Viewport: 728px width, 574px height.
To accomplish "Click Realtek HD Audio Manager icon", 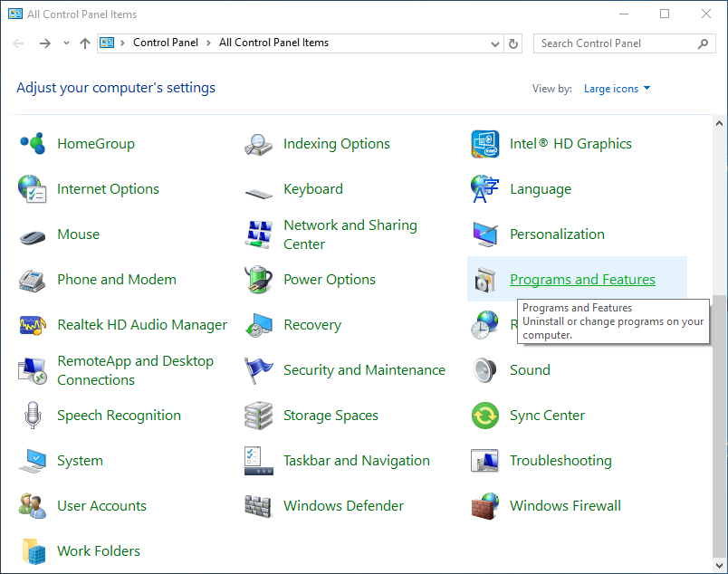I will pyautogui.click(x=33, y=325).
